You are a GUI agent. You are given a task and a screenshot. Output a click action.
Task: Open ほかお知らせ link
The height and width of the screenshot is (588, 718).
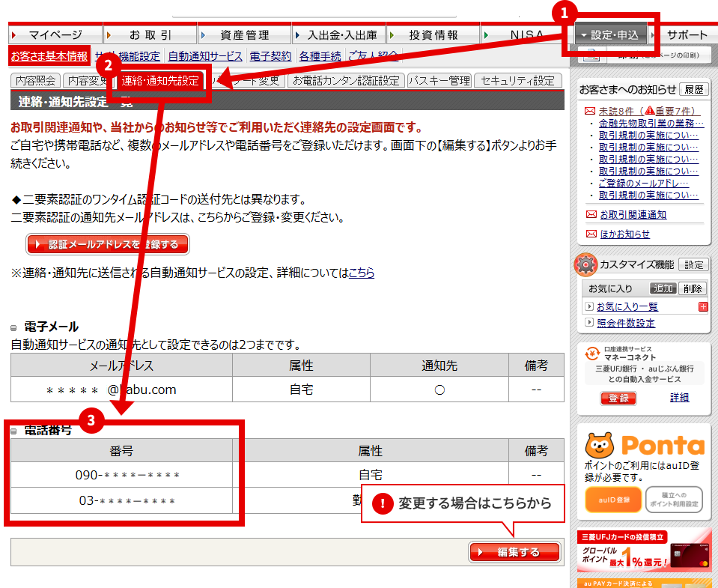(x=624, y=234)
